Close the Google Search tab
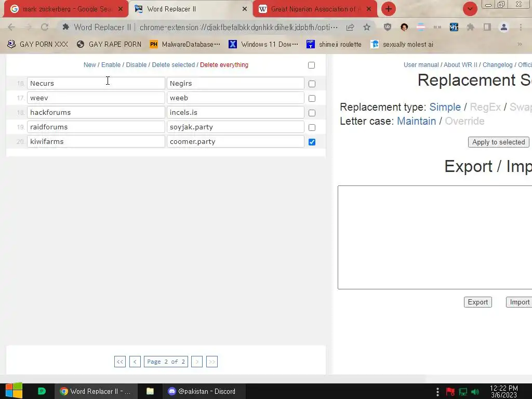The height and width of the screenshot is (399, 532). click(x=120, y=9)
